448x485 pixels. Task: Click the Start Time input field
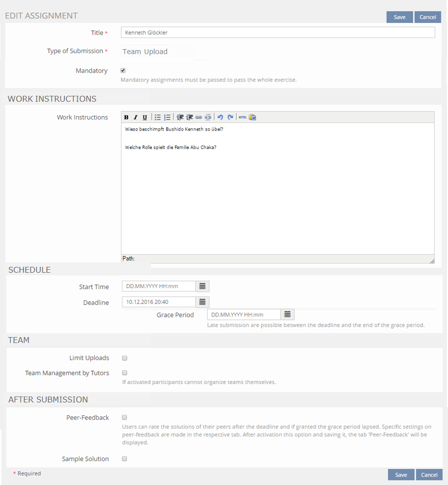click(159, 286)
